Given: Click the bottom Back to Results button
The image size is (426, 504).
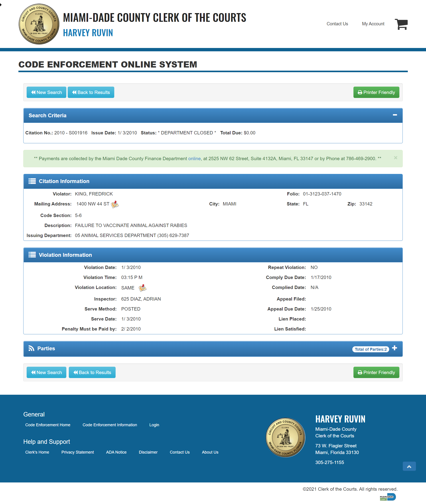Looking at the screenshot, I should click(92, 373).
